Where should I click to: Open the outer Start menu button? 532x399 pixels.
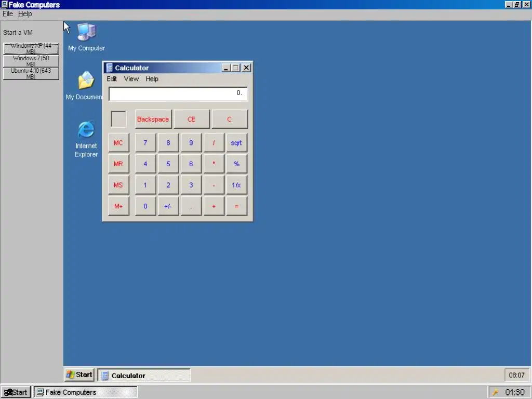tap(16, 392)
